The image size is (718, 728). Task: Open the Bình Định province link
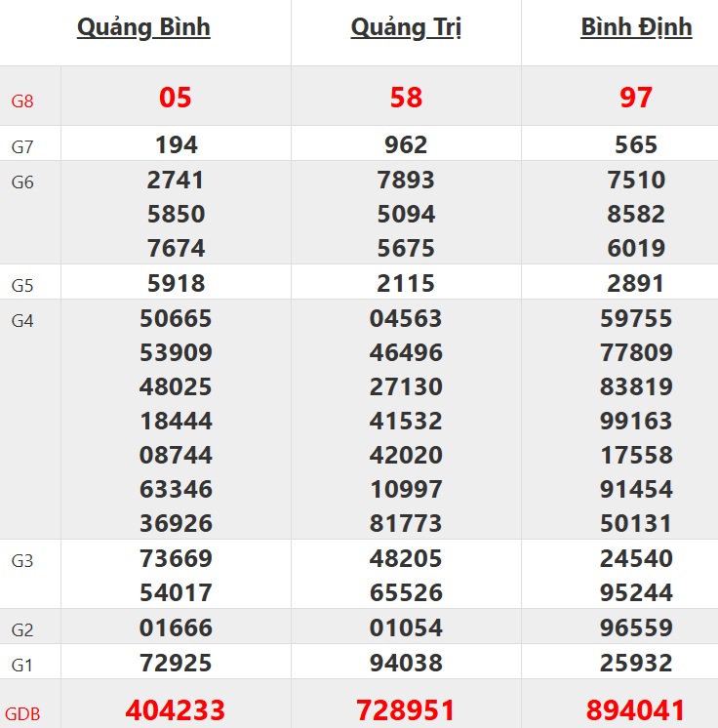click(x=636, y=27)
